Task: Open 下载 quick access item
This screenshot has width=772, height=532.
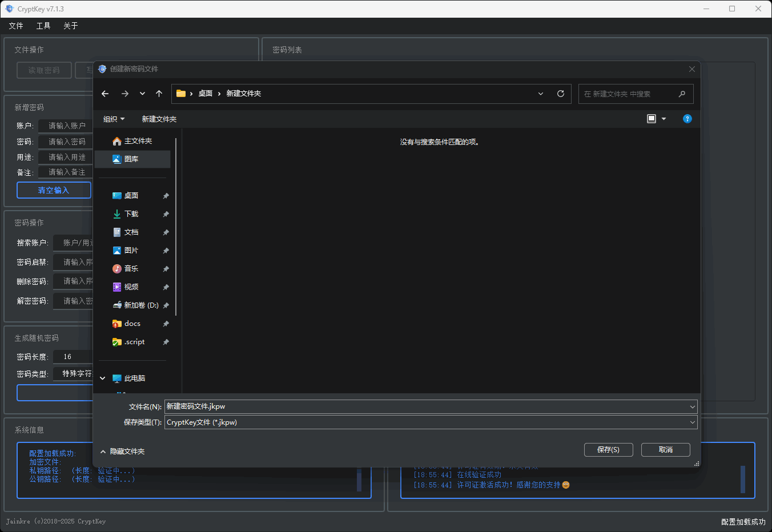Action: click(132, 214)
